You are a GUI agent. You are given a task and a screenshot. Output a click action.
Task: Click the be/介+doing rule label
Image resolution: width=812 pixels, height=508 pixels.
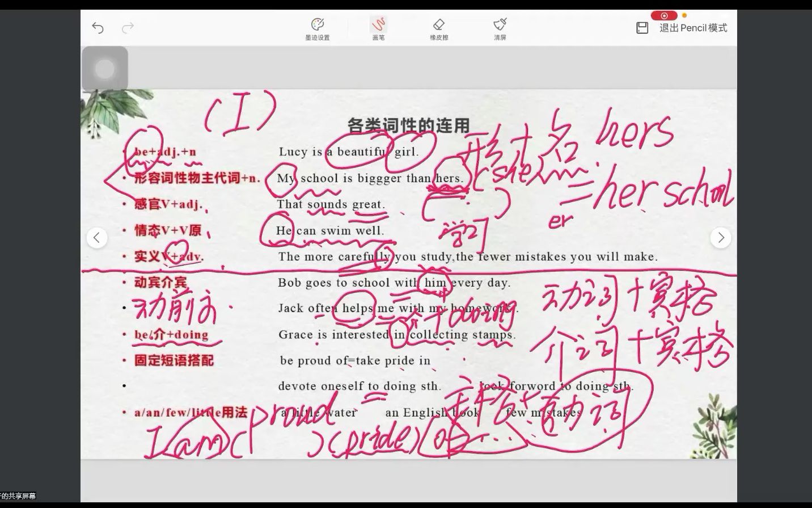coord(171,334)
